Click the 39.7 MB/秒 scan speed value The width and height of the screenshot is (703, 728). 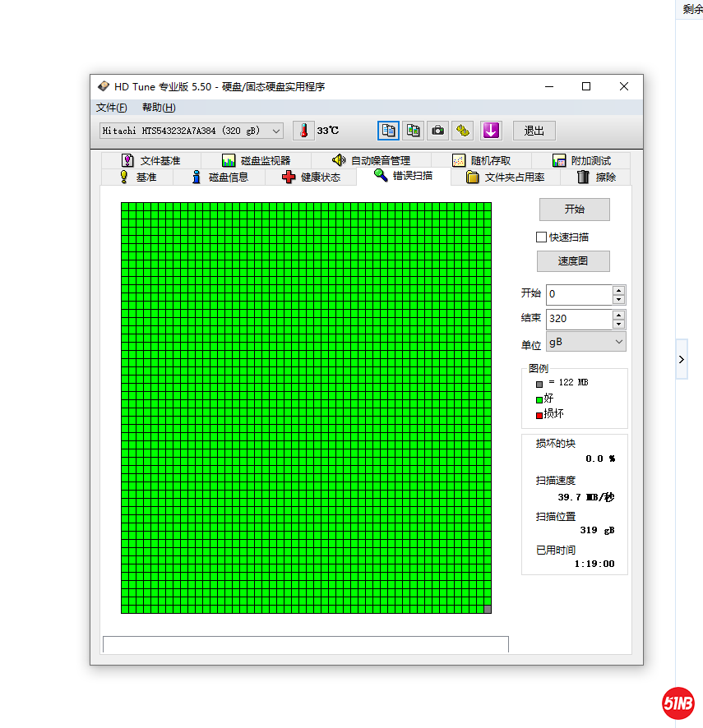click(x=586, y=497)
